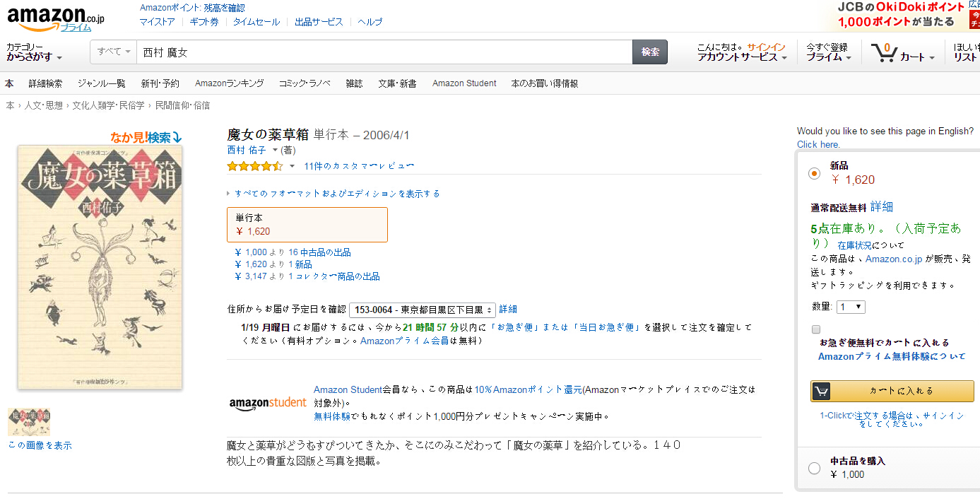Image resolution: width=980 pixels, height=499 pixels.
Task: Open the author 西村 佑子 dropdown arrow
Action: click(x=275, y=151)
